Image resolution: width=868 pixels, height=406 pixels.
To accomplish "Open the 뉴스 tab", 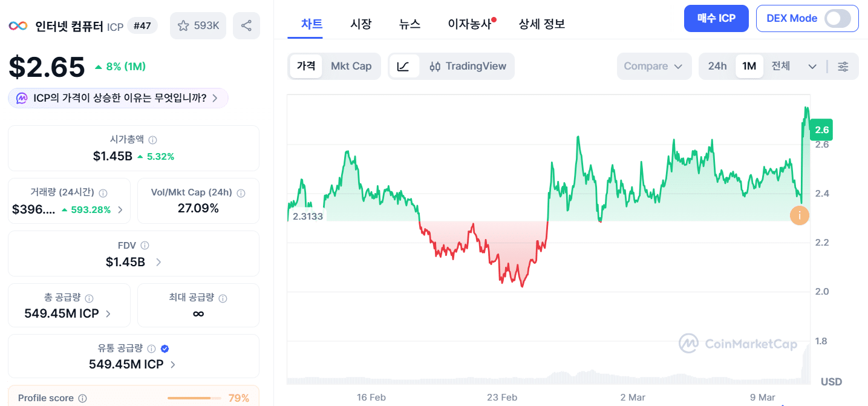I will (410, 23).
